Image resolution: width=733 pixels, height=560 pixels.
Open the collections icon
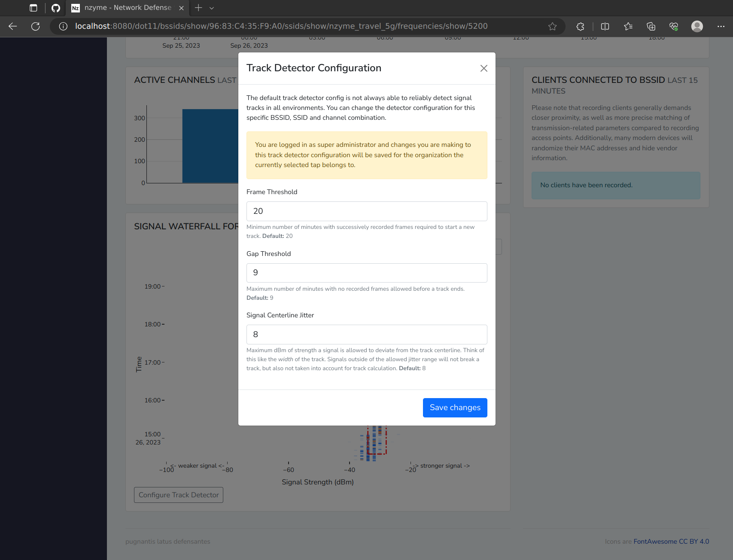click(x=651, y=26)
